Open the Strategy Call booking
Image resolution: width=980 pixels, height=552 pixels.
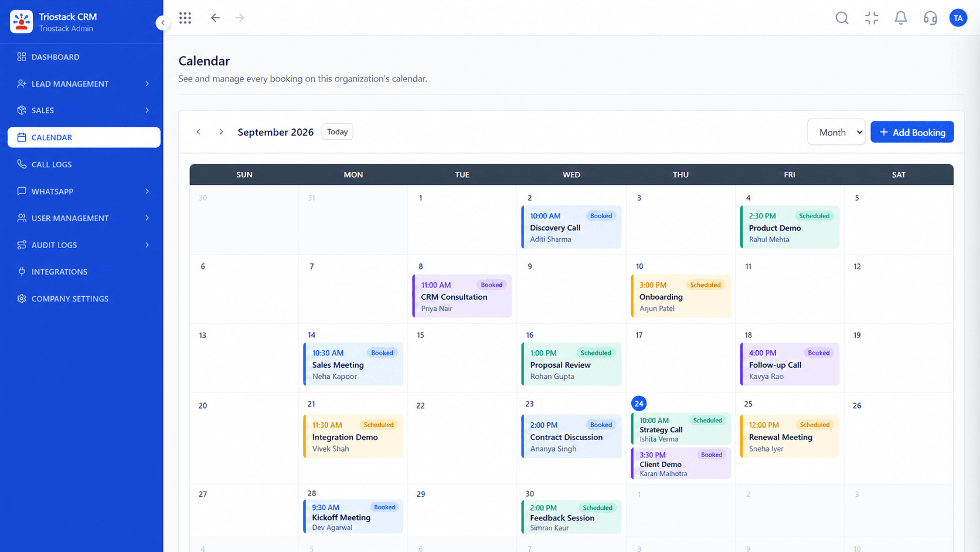pos(681,429)
